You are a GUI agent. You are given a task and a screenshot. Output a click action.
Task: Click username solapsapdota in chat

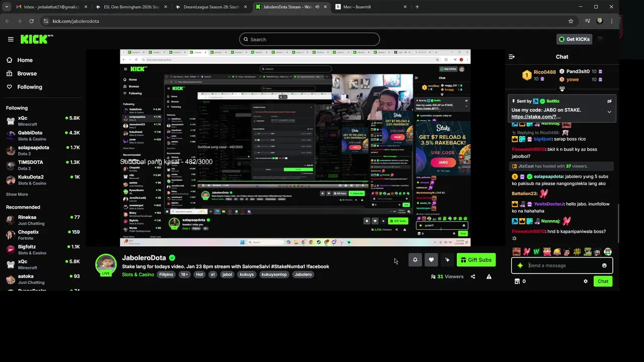click(x=548, y=176)
